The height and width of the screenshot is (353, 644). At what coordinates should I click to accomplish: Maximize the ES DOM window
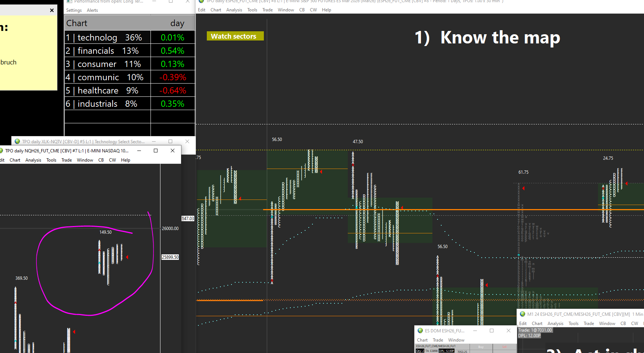tap(492, 331)
